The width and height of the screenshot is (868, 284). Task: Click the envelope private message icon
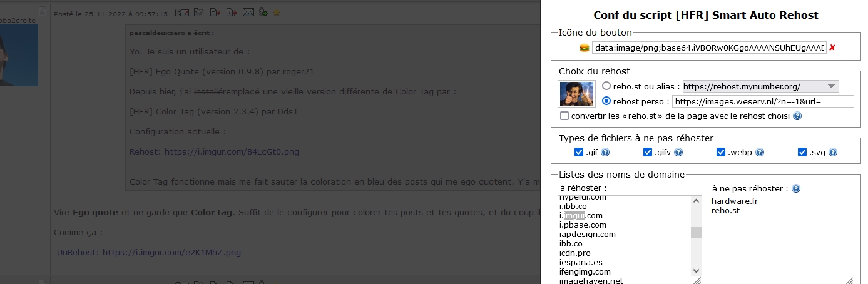tap(248, 12)
